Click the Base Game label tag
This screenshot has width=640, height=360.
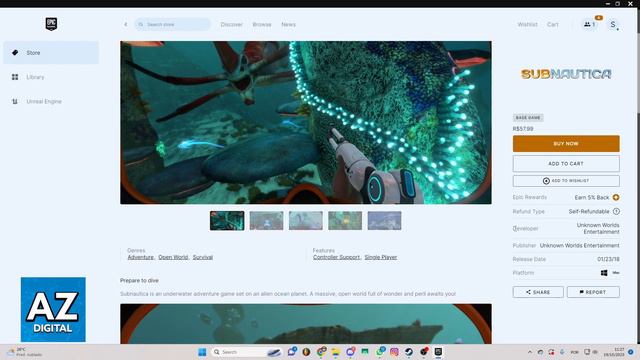[528, 118]
